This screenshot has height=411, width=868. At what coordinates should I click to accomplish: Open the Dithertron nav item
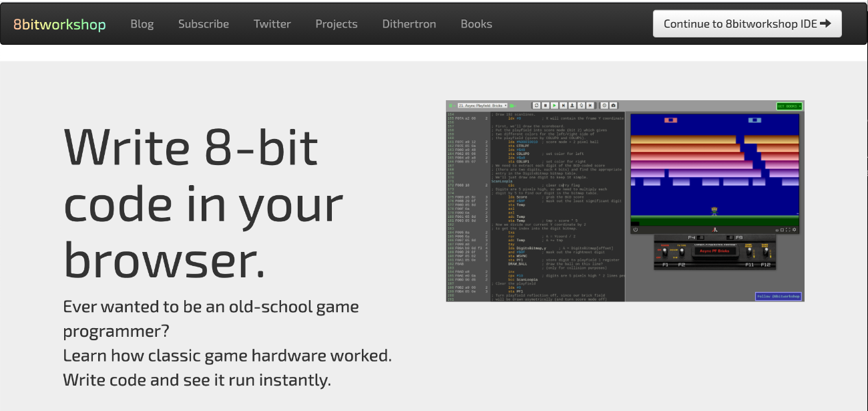coord(409,24)
